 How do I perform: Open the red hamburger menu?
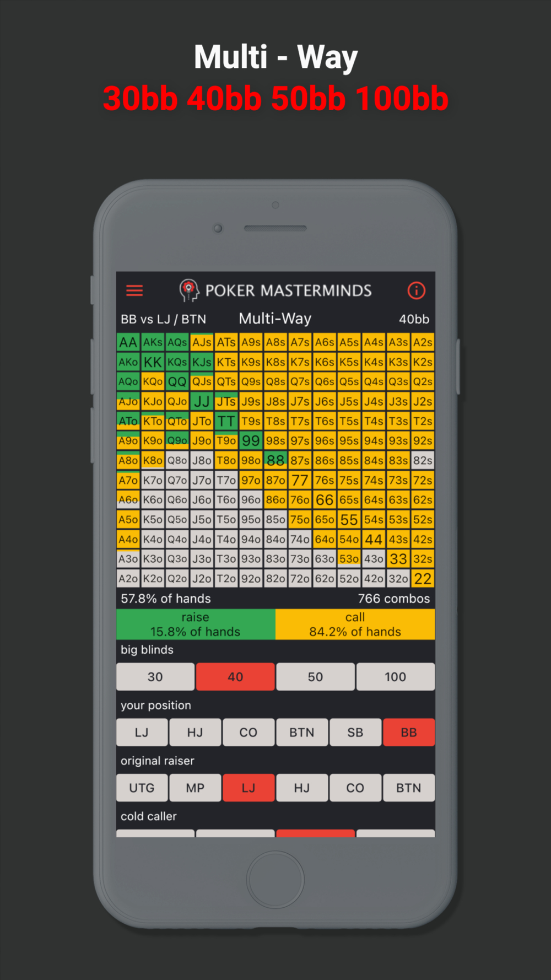[x=134, y=290]
